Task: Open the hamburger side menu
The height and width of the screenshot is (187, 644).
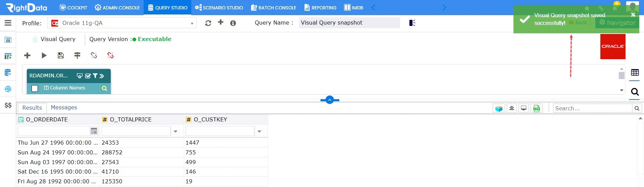Action: pyautogui.click(x=8, y=23)
